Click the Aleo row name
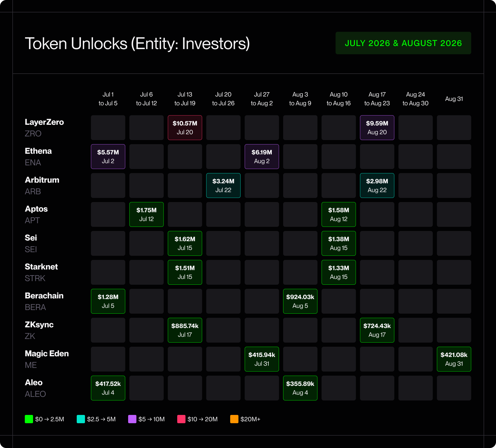Screen dimensions: 496x448 34,382
